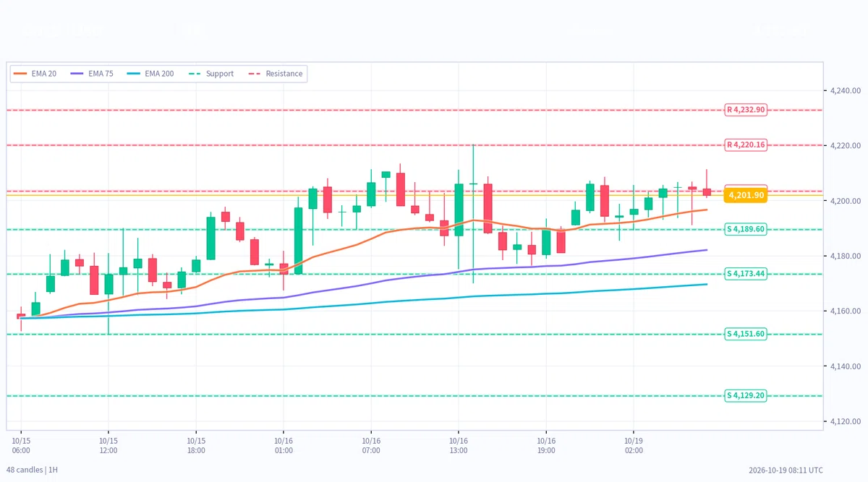The image size is (868, 482).
Task: Toggle the EMA 200 legend entry
Action: [x=150, y=74]
